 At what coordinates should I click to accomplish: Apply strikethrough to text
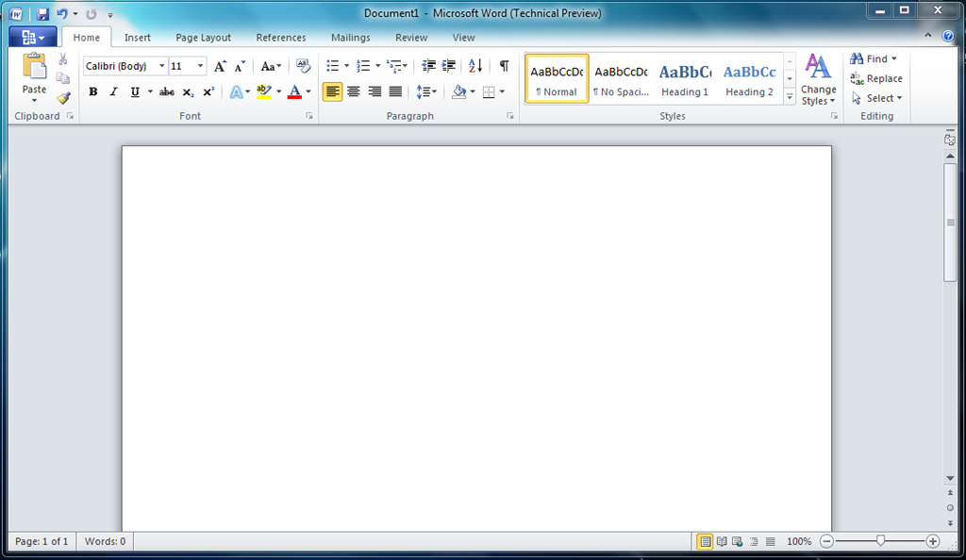(x=166, y=91)
